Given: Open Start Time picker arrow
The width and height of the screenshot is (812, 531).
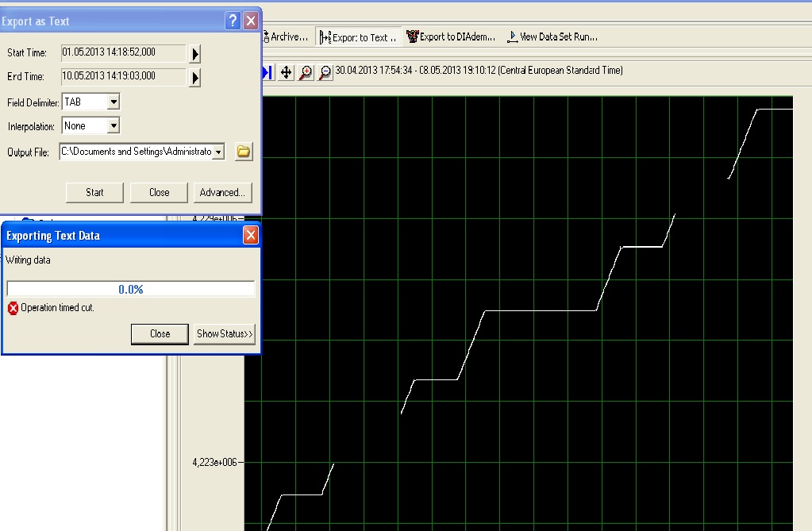Looking at the screenshot, I should coord(194,53).
